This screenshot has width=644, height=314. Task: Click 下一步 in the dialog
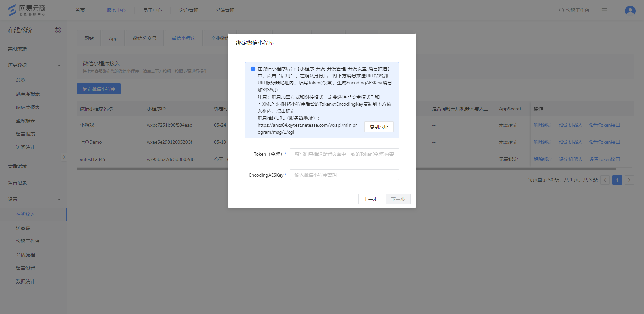click(398, 199)
